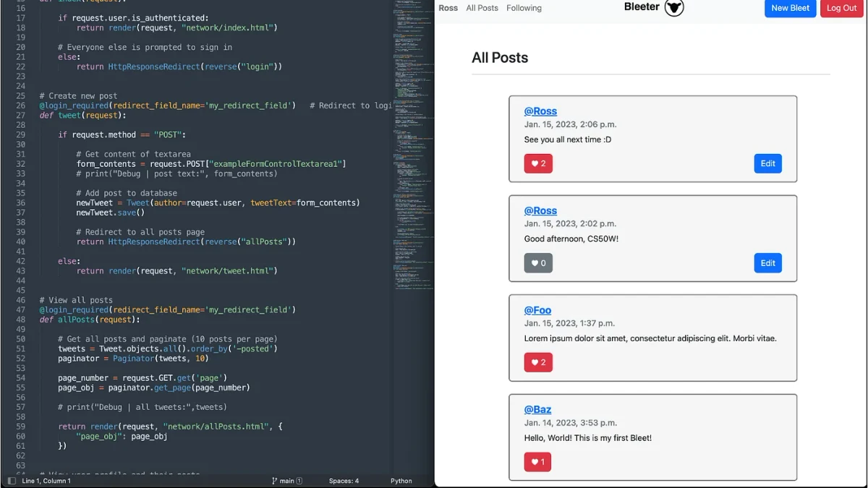Click the '# Create new post' comment line

78,95
